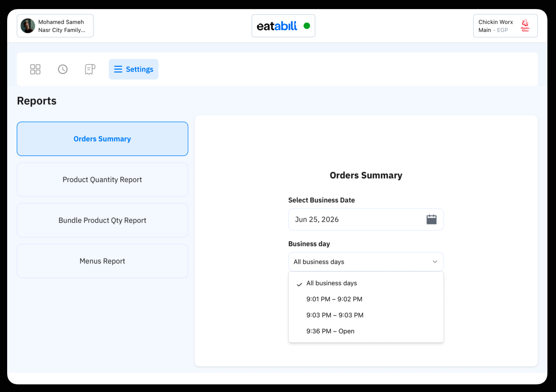The width and height of the screenshot is (556, 392).
Task: Click the calendar icon in date field
Action: [431, 219]
